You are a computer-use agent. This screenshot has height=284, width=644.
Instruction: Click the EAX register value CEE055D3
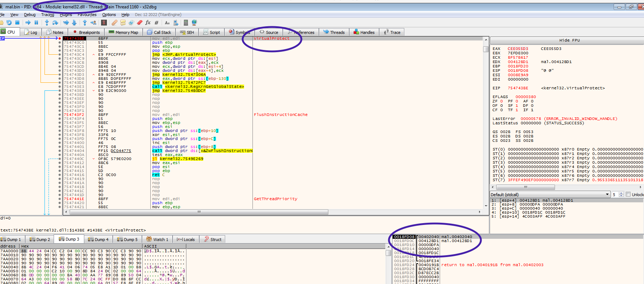518,48
